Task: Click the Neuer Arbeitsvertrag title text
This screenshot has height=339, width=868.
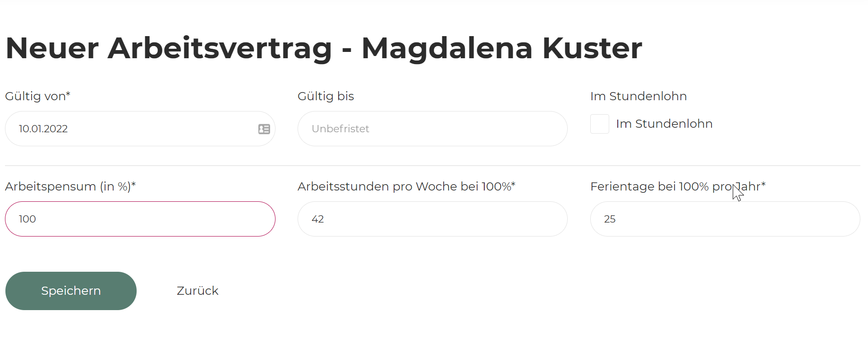Action: [169, 48]
